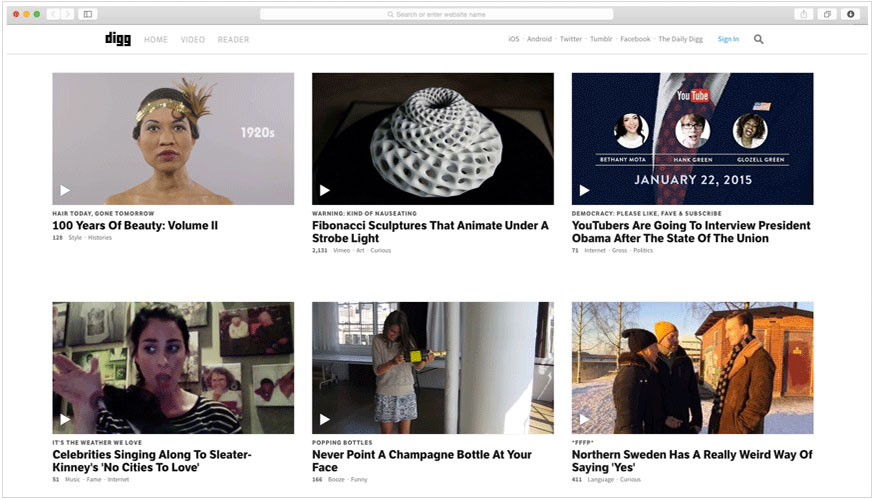Click the January 22, 2015 YouTube thumbnail
The height and width of the screenshot is (499, 875).
[693, 138]
